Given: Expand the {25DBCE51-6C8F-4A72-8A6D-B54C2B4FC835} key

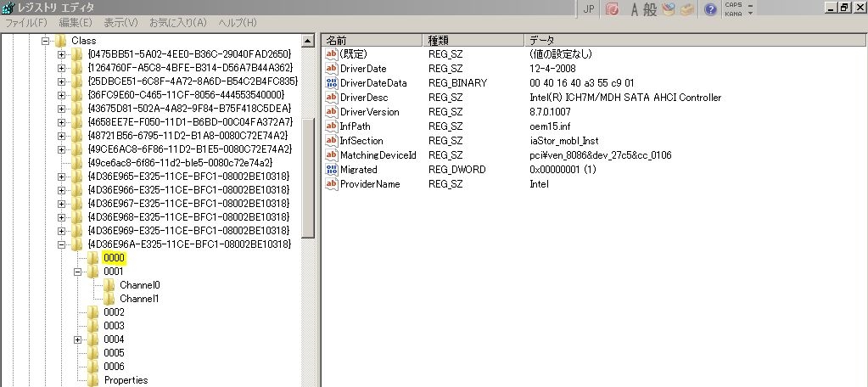Looking at the screenshot, I should [61, 81].
